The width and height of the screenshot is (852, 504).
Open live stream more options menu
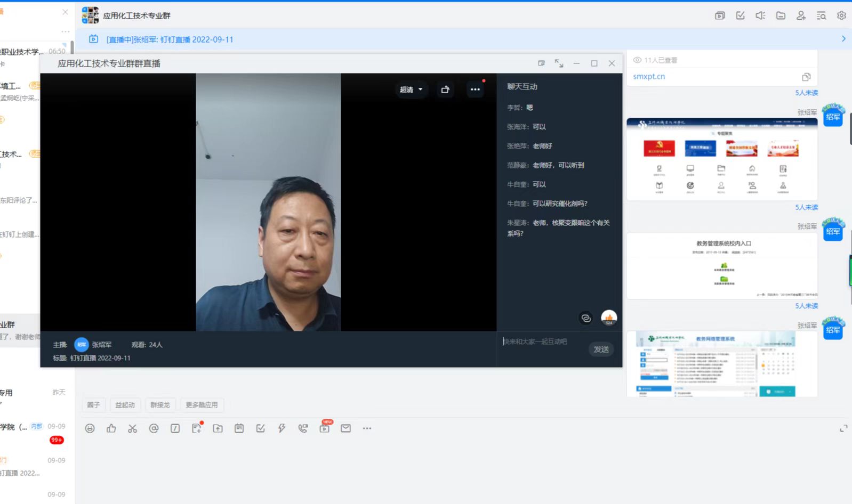click(475, 90)
